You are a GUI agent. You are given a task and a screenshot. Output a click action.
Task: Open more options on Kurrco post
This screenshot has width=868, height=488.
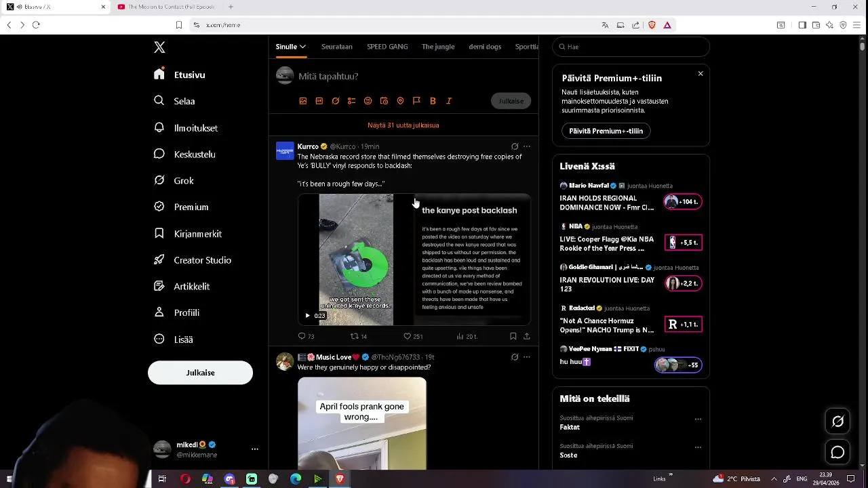coord(527,146)
